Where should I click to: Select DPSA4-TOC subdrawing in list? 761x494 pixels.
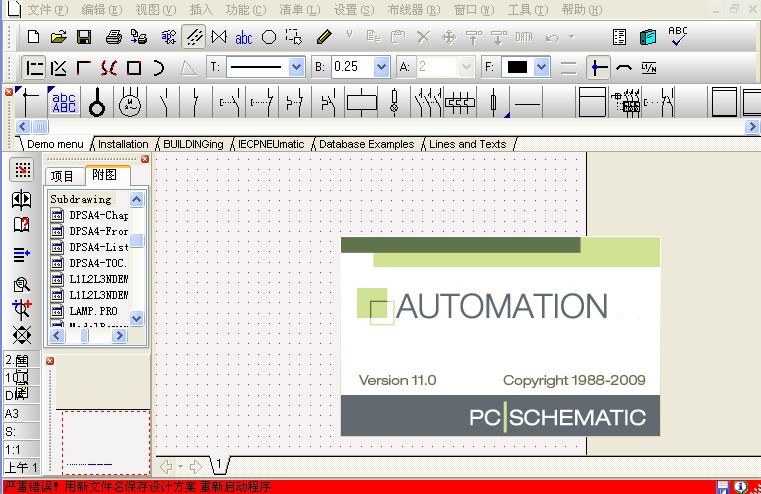pos(98,263)
